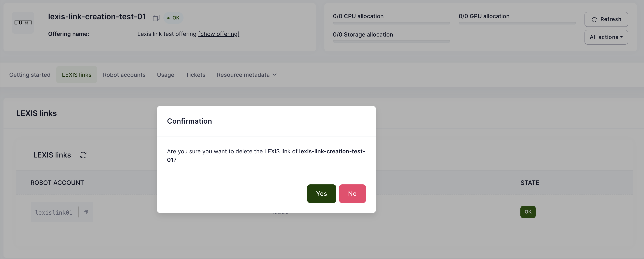Viewport: 644px width, 259px height.
Task: Open the All actions dropdown
Action: pos(606,37)
